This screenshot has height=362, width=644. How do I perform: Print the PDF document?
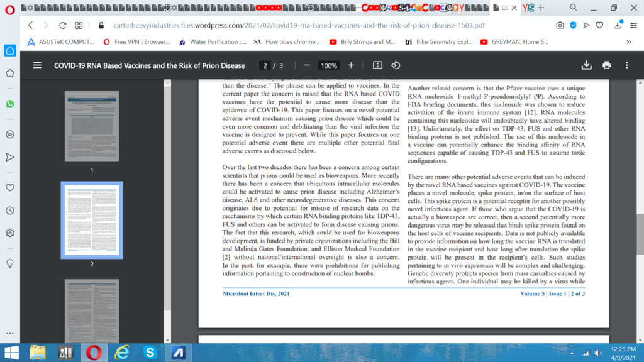tap(606, 65)
